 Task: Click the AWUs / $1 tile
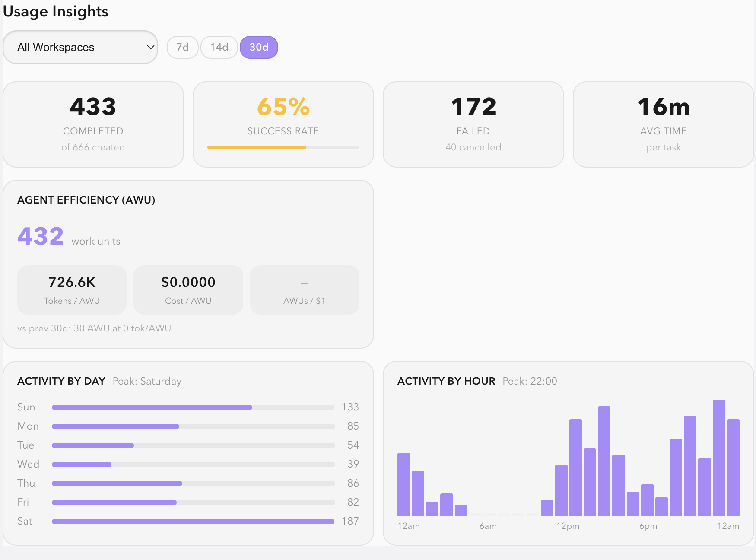305,290
